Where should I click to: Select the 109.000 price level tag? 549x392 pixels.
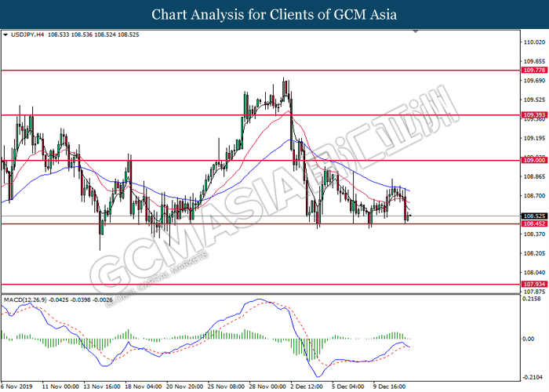[534, 160]
